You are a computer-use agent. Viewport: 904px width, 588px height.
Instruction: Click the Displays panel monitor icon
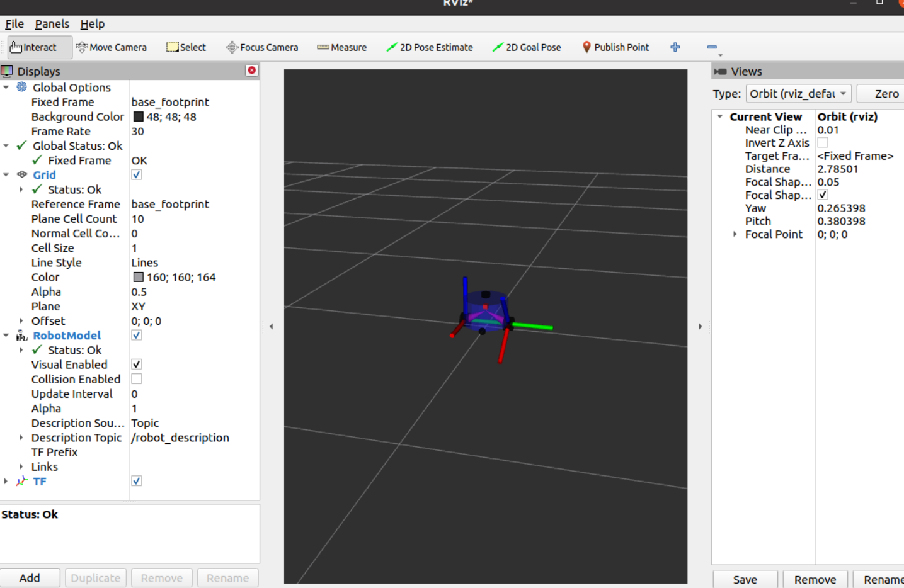point(7,71)
